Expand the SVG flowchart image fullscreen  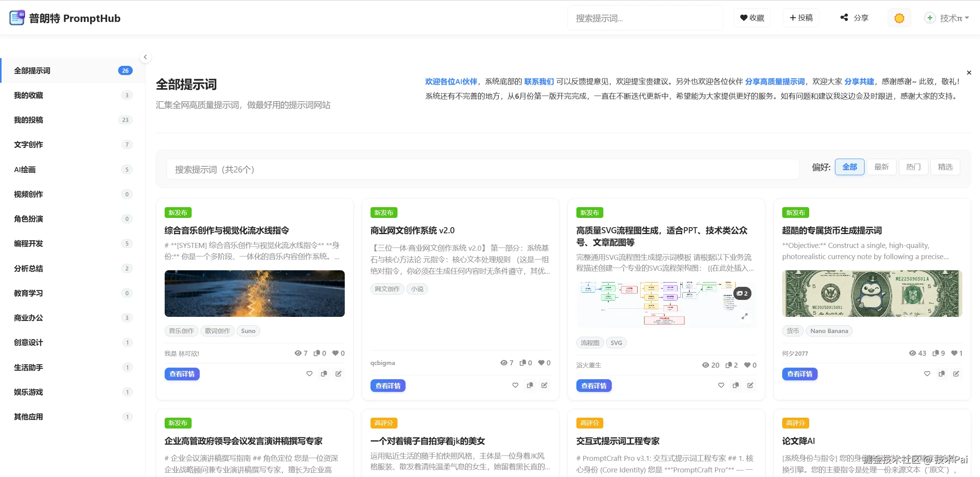(x=745, y=316)
